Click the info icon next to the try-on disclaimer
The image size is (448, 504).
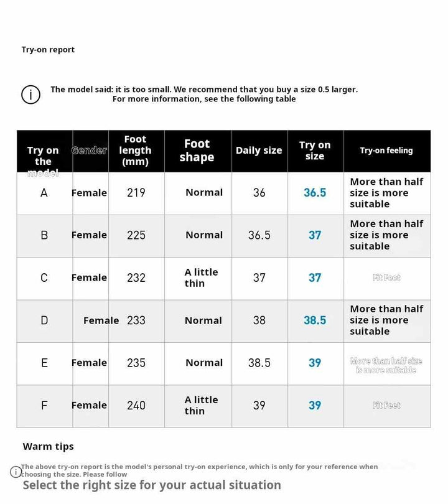[16, 472]
